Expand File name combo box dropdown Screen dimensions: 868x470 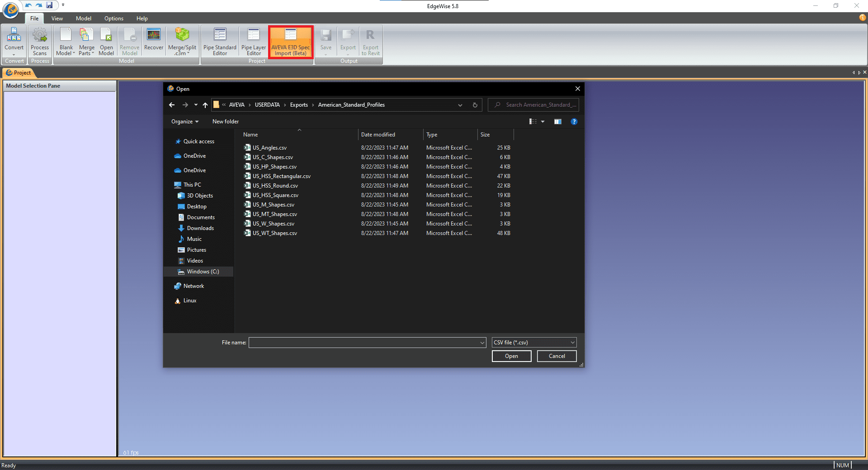click(482, 343)
